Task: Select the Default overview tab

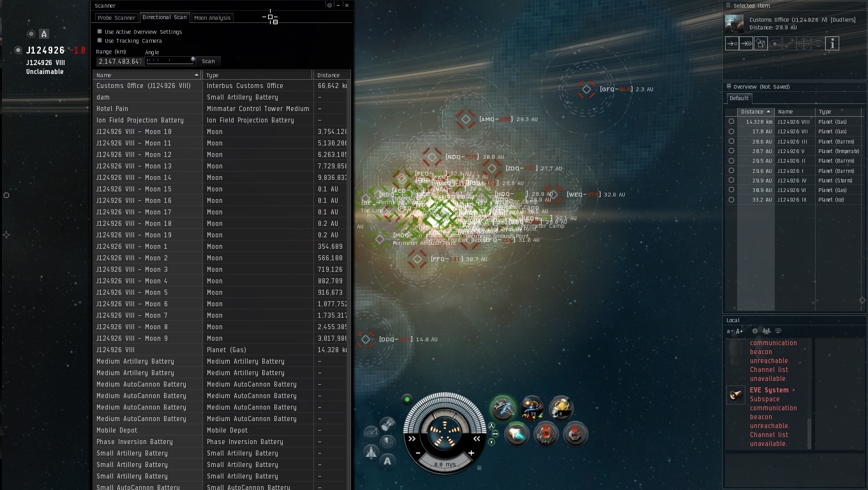Action: [739, 98]
